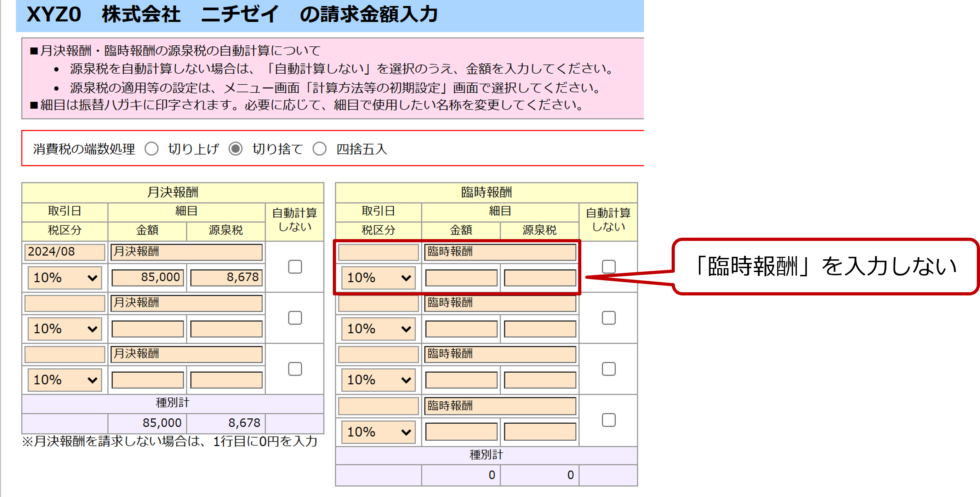Check 自動計算しない for first 月決報酬 row
The width and height of the screenshot is (980, 497).
(295, 267)
